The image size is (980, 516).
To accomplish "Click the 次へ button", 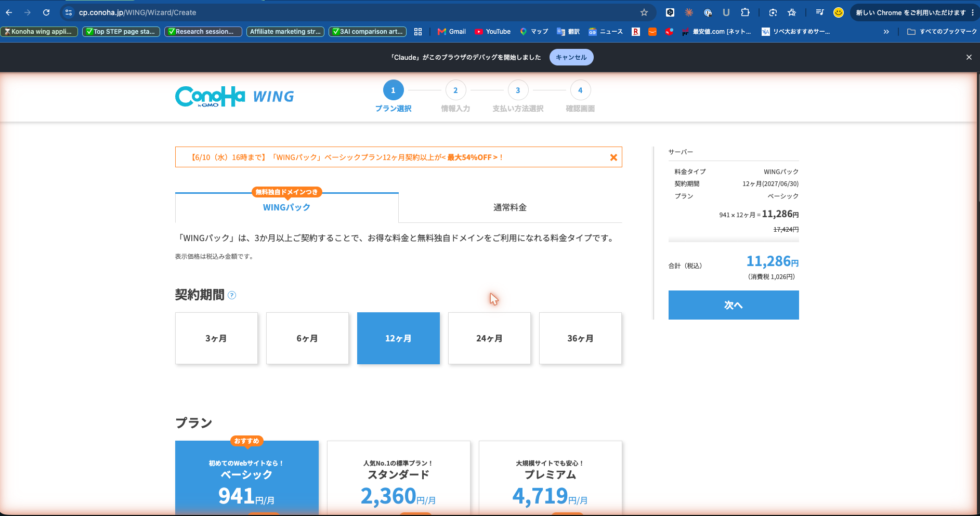I will pos(734,305).
